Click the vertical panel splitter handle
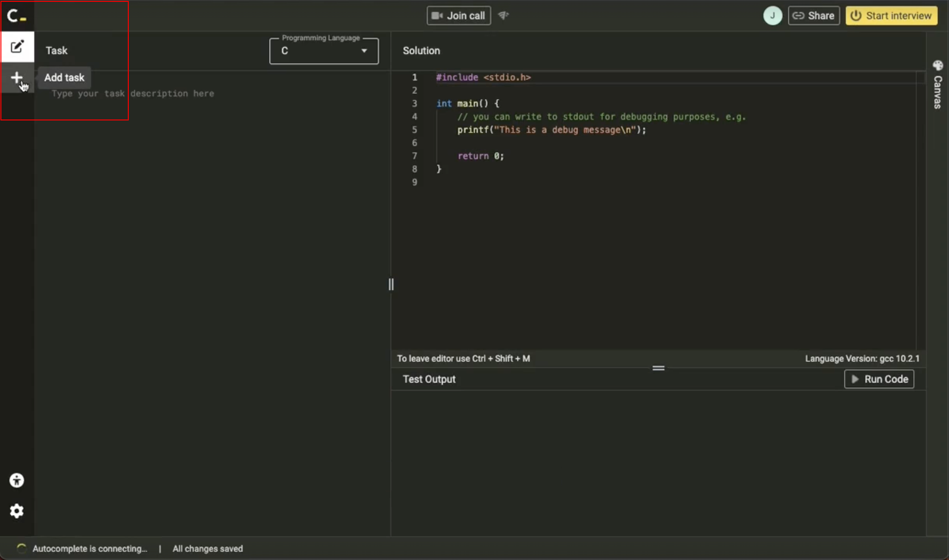This screenshot has height=560, width=949. click(391, 284)
